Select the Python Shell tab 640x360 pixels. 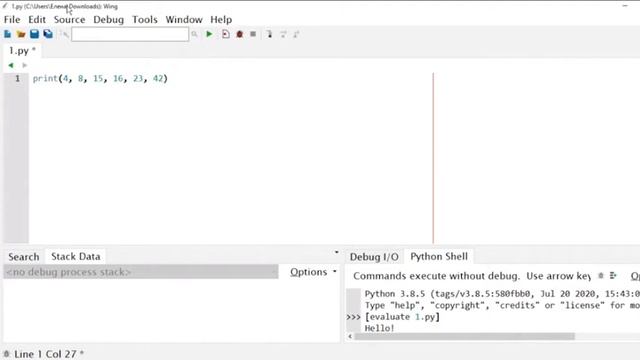point(439,256)
